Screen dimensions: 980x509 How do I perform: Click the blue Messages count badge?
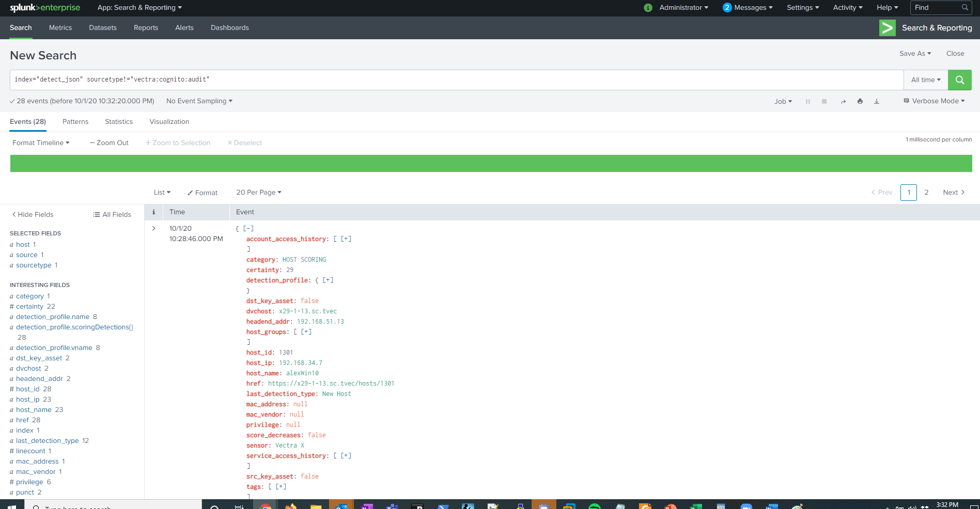click(727, 8)
